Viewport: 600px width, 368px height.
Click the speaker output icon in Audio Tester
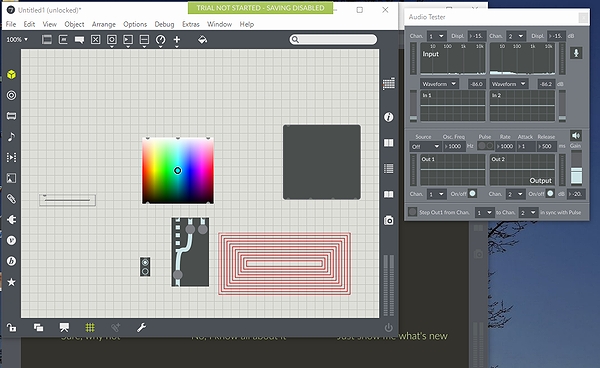point(576,135)
